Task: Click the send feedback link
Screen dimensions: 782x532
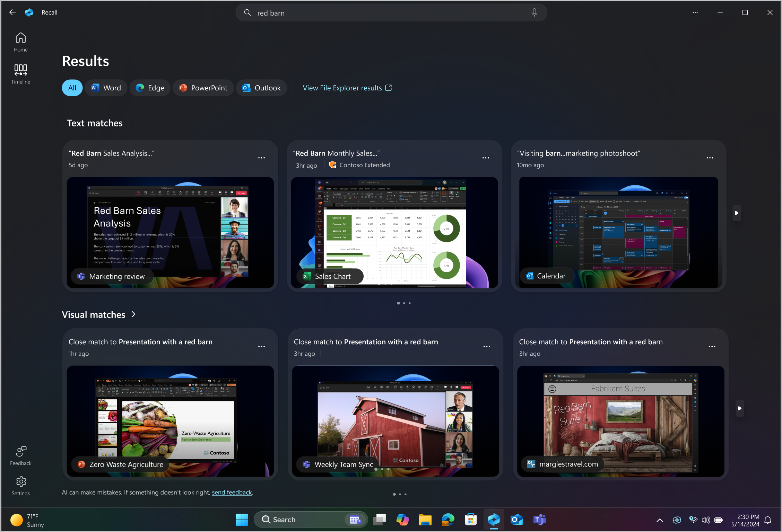Action: tap(232, 493)
